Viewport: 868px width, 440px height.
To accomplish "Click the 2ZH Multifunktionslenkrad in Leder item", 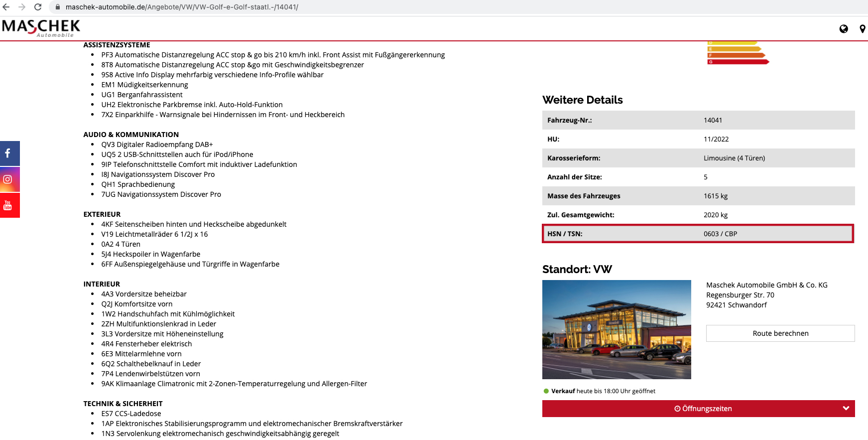I will click(158, 324).
